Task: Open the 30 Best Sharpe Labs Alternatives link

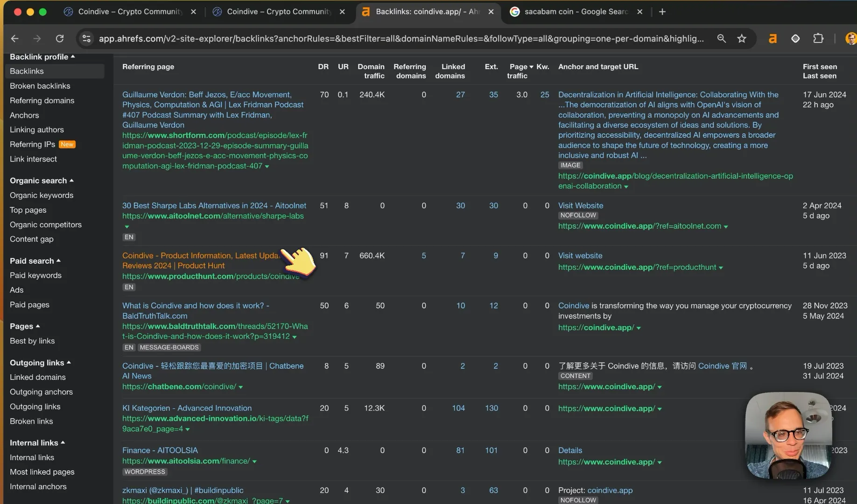Action: (214, 205)
